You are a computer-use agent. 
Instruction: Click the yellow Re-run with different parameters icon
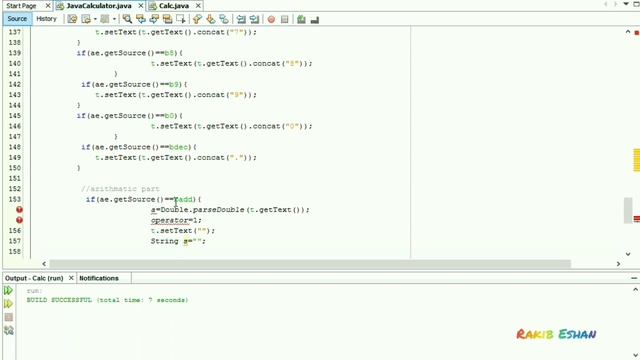8,304
